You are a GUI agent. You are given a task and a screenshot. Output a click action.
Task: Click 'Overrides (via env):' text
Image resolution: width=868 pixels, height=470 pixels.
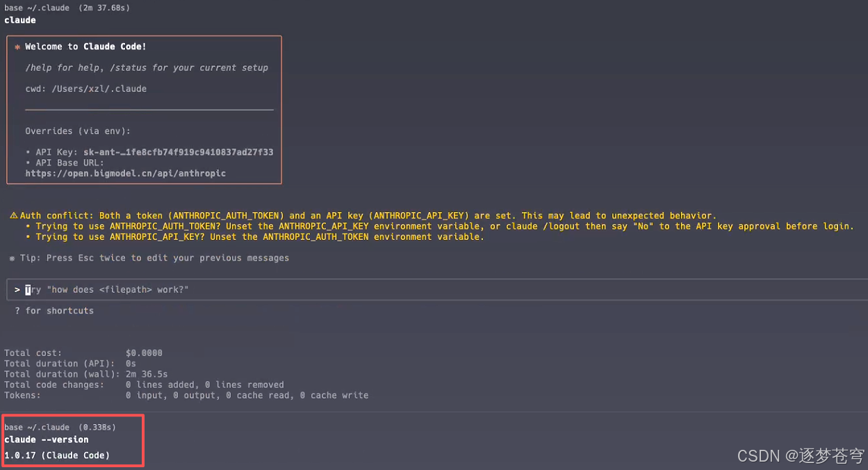pyautogui.click(x=78, y=131)
